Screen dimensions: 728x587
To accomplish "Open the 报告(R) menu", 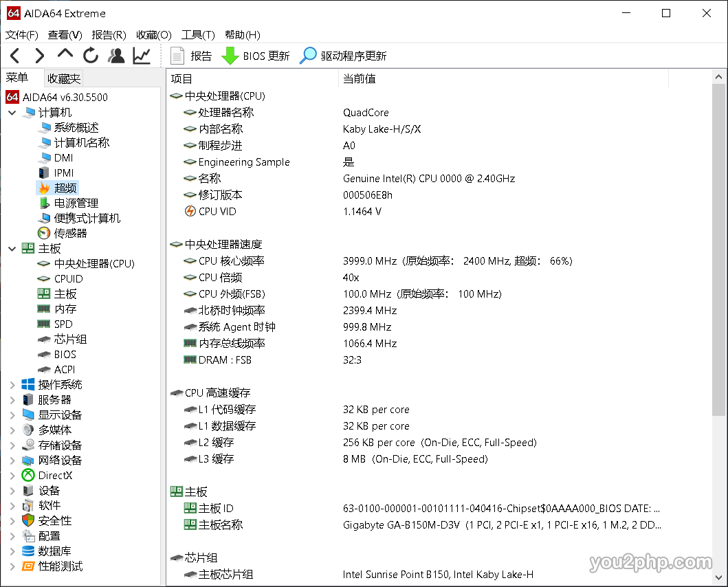I will (109, 35).
